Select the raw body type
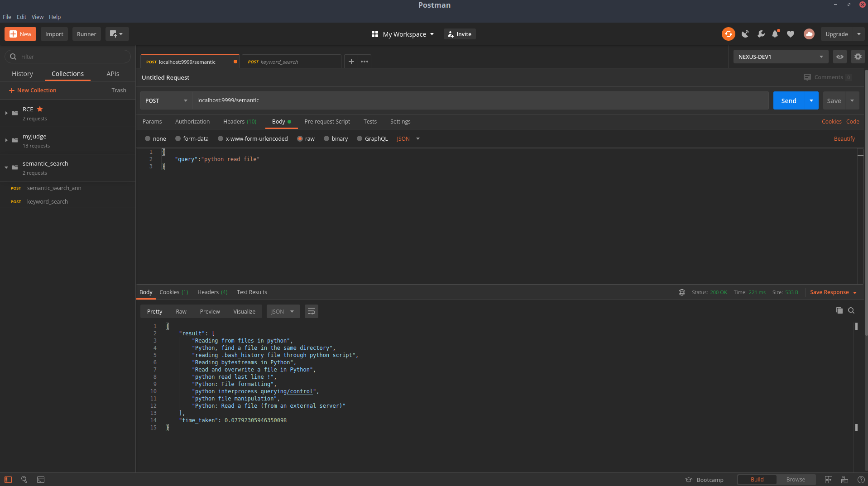The height and width of the screenshot is (486, 868). point(300,139)
